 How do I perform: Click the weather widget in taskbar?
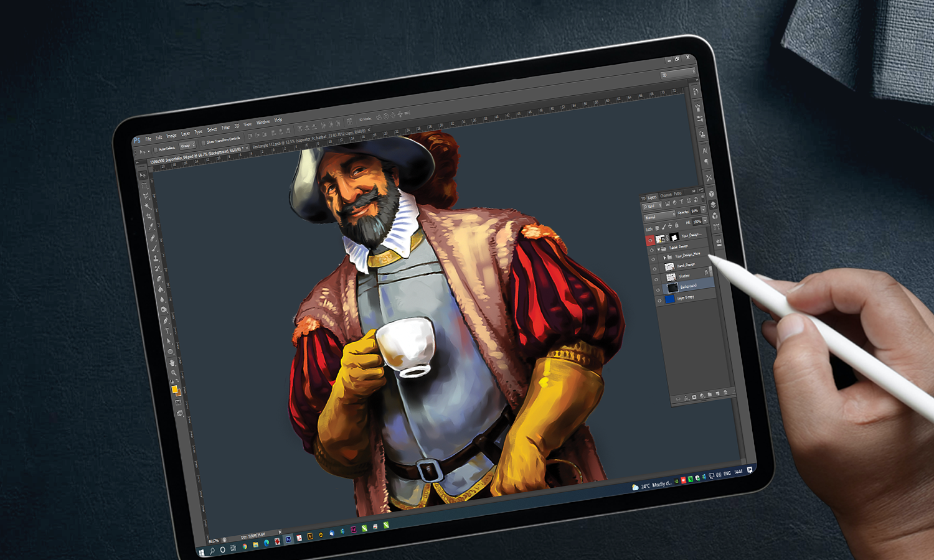coord(651,485)
